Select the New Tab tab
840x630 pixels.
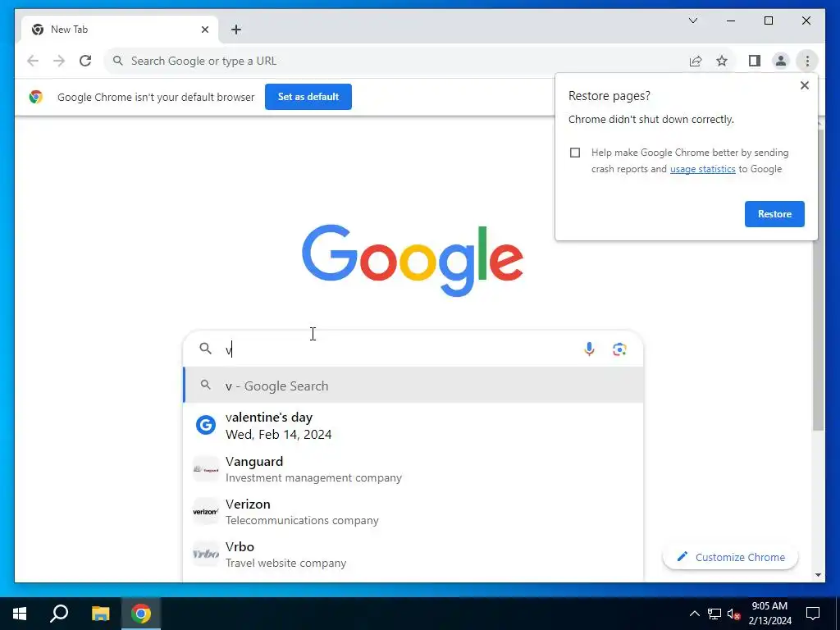pyautogui.click(x=120, y=30)
